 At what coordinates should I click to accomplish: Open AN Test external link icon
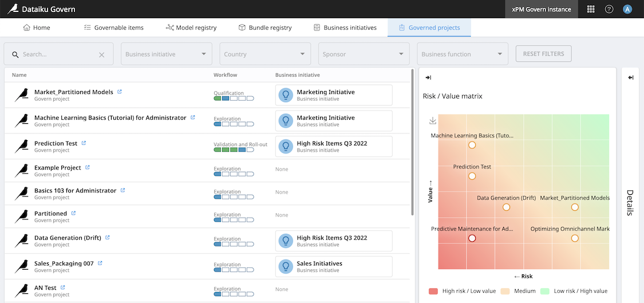tap(62, 288)
